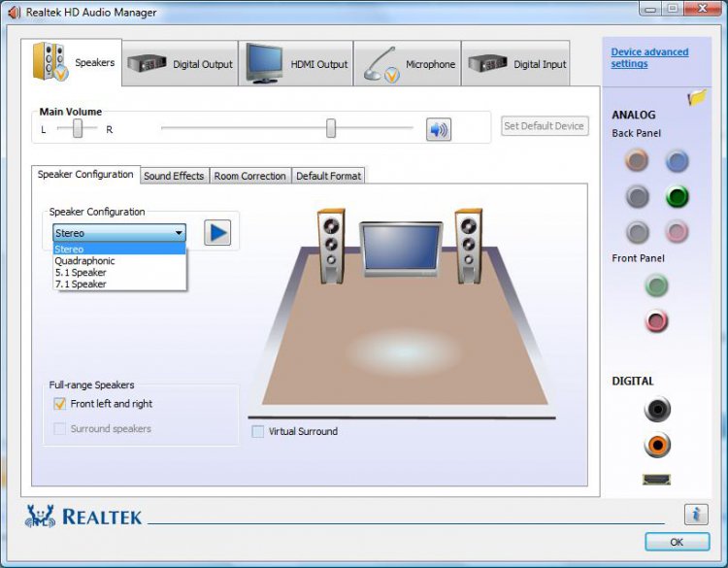
Task: Click the black digital coaxial connector
Action: [657, 409]
